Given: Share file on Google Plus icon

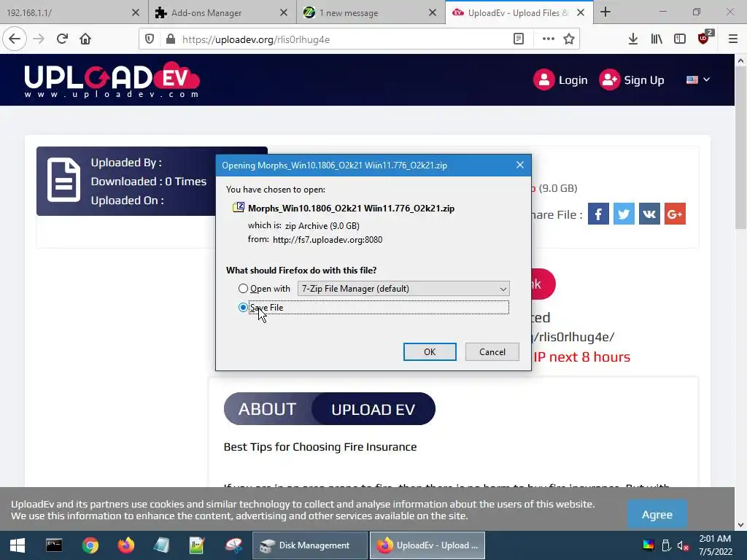Looking at the screenshot, I should tap(675, 214).
